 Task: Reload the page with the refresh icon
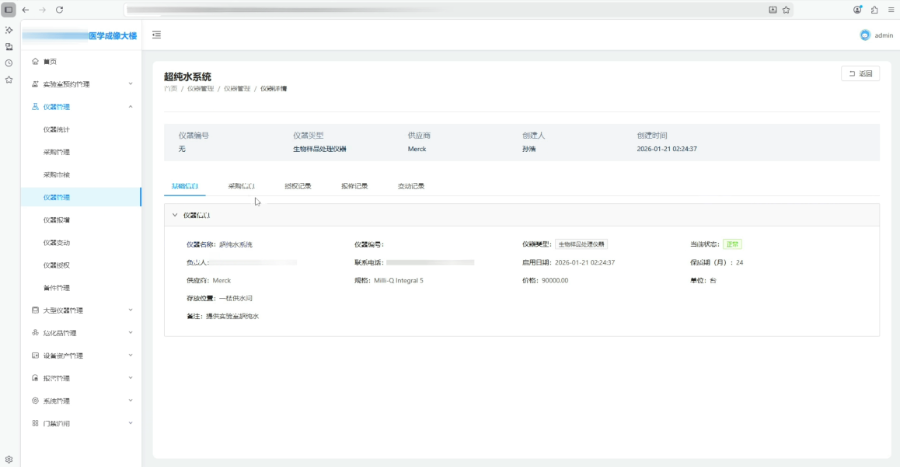pos(59,10)
